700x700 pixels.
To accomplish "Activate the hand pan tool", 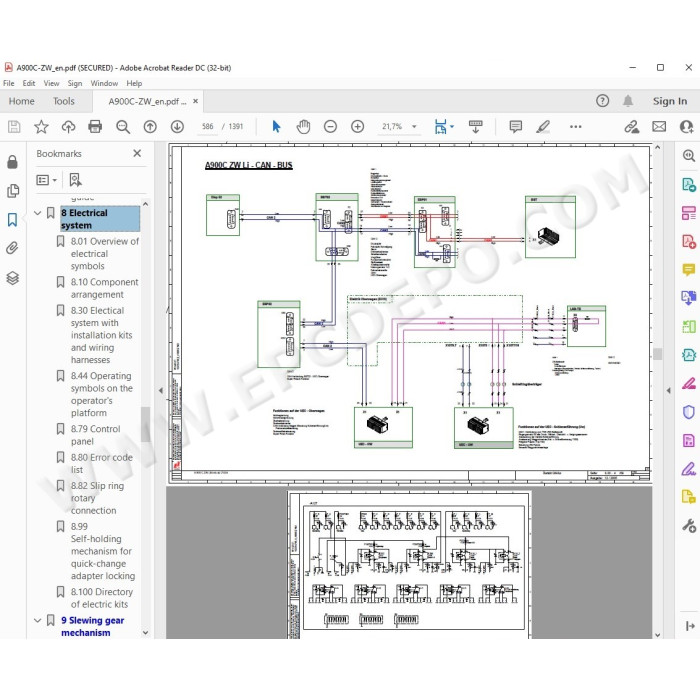I will [303, 127].
